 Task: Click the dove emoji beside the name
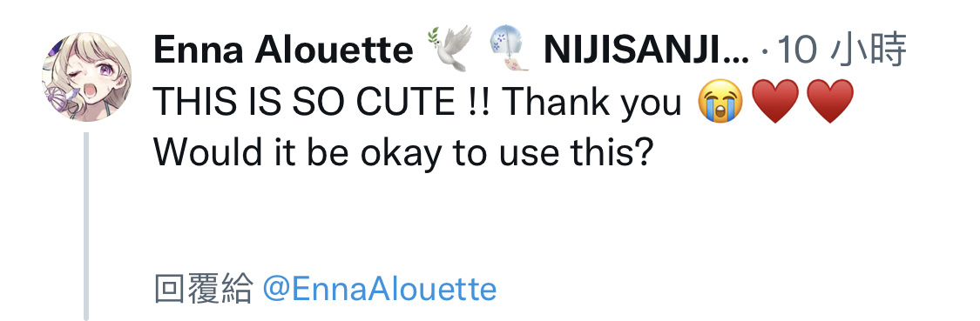(450, 49)
